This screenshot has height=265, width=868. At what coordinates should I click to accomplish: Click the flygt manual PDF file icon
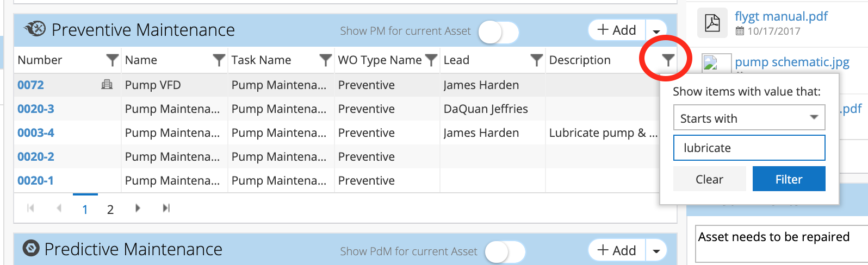[x=712, y=23]
